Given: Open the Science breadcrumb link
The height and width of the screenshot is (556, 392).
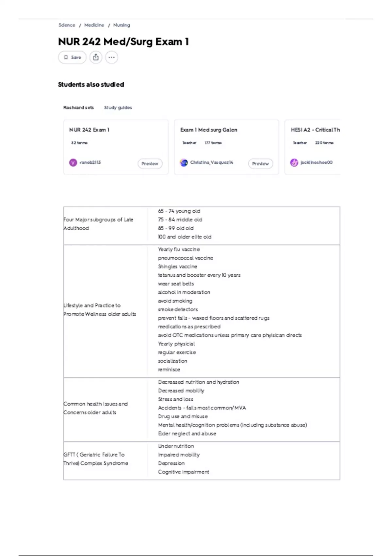Looking at the screenshot, I should click(67, 25).
